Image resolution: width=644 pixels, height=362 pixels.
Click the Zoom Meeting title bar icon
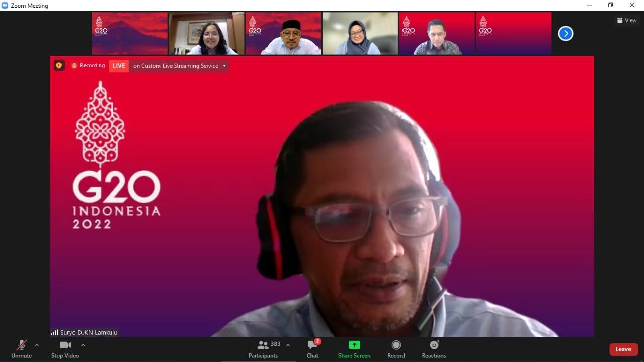[x=5, y=5]
